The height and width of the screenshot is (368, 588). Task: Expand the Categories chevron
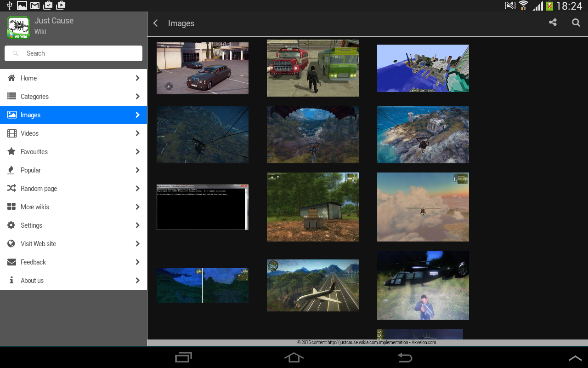(137, 97)
